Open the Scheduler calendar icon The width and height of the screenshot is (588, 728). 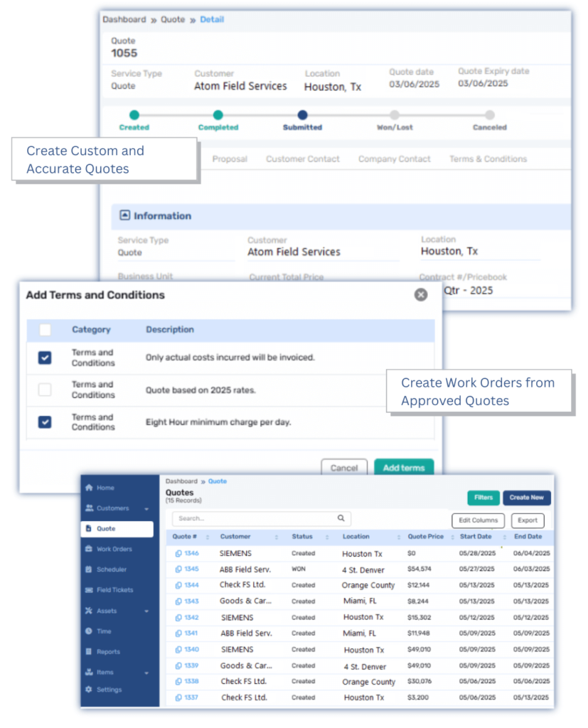click(x=89, y=569)
